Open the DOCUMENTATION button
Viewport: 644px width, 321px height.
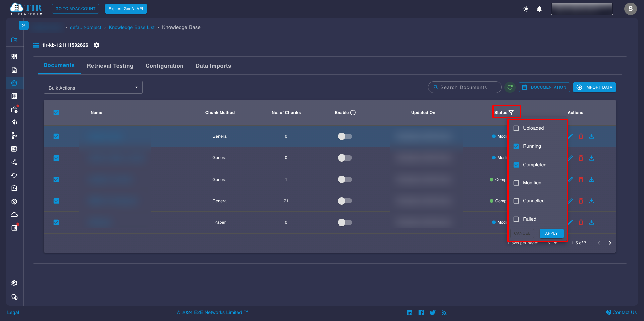tap(544, 87)
